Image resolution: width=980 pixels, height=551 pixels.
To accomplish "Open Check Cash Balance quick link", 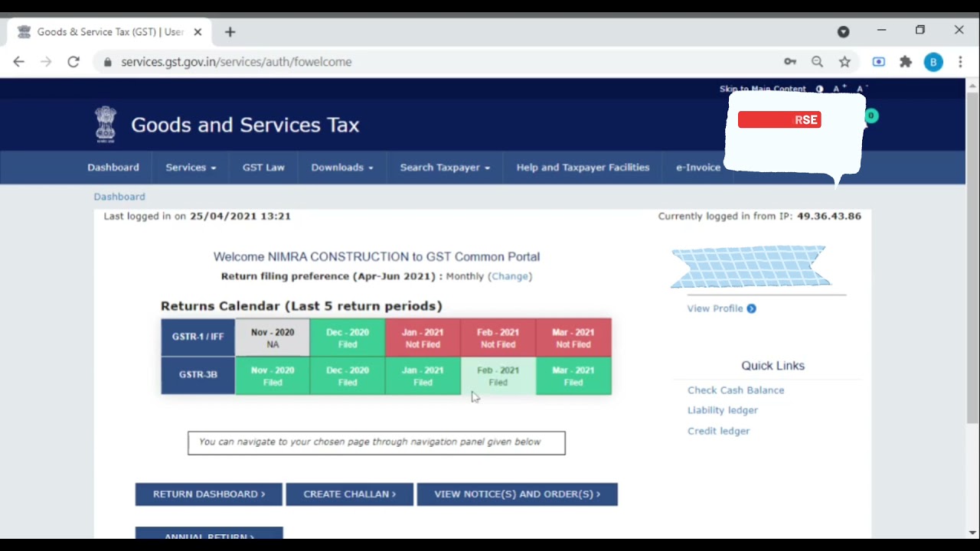I will [736, 390].
